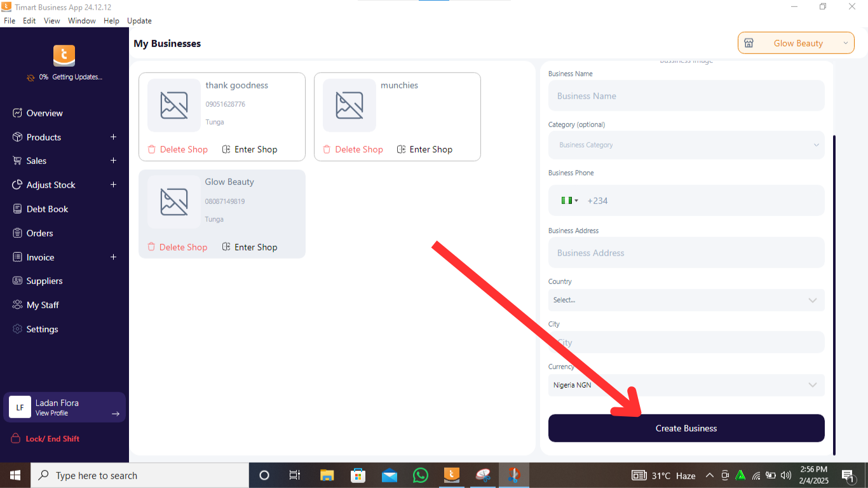Open the Help menu
The height and width of the screenshot is (488, 868).
111,21
